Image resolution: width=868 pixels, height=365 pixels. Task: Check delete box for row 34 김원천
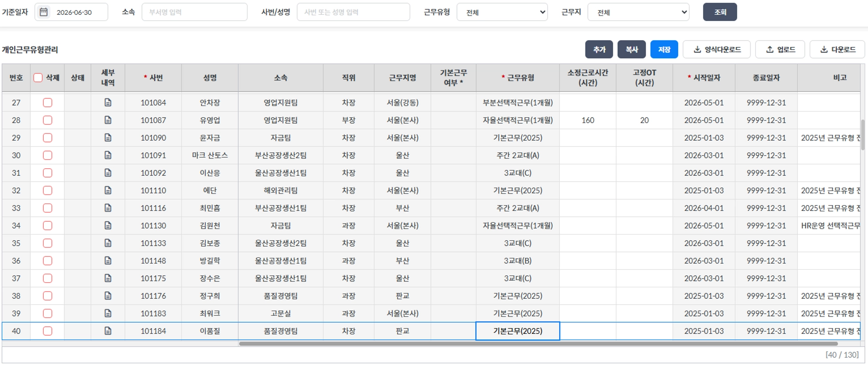click(x=48, y=226)
